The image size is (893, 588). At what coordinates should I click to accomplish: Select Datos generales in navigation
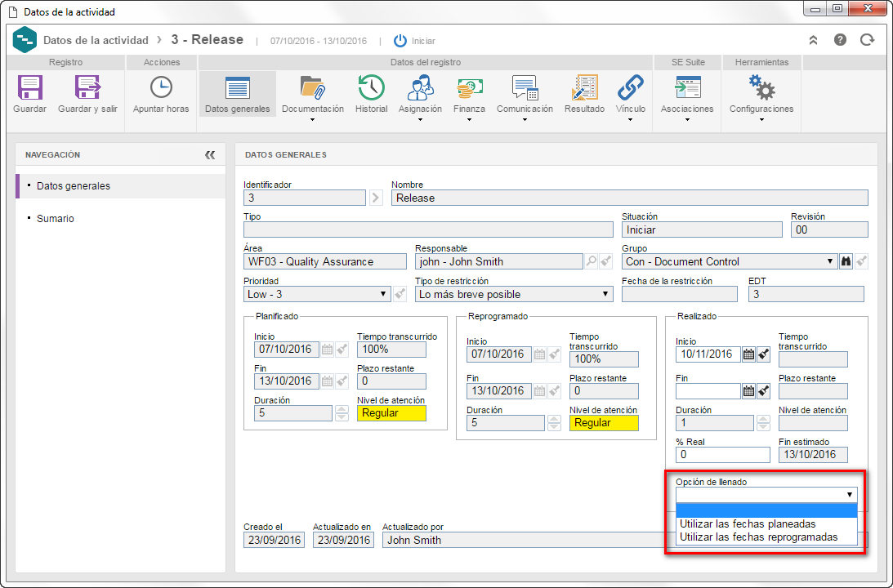click(x=121, y=186)
